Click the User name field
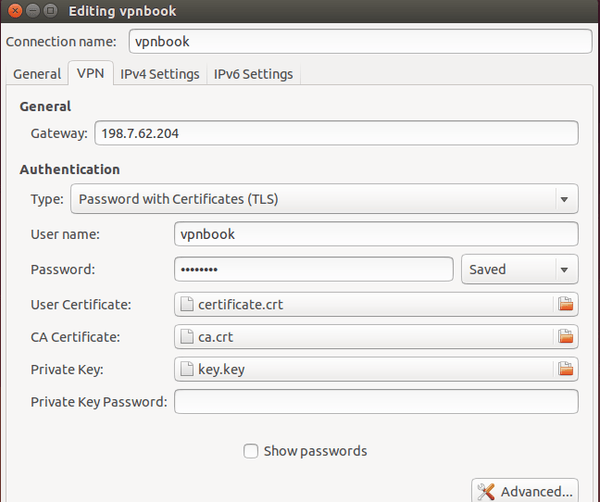Image resolution: width=600 pixels, height=502 pixels. (376, 234)
